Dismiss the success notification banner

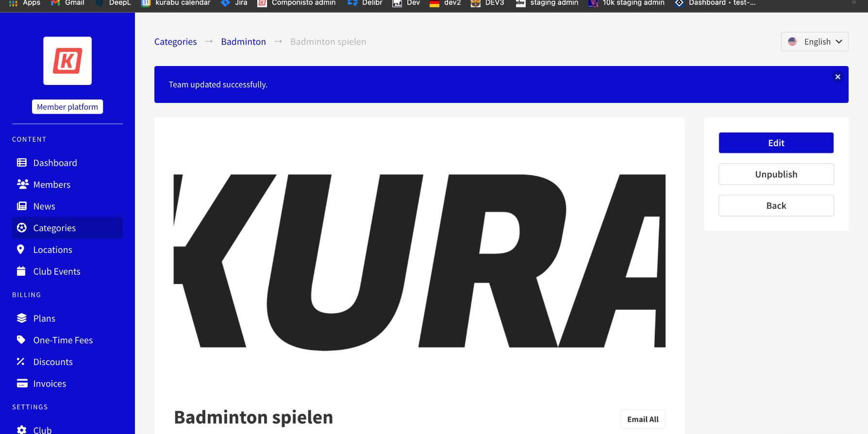[x=837, y=77]
